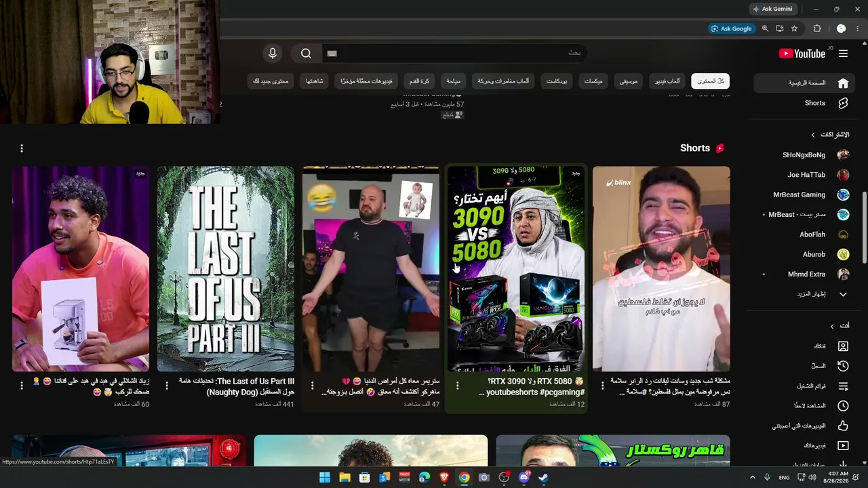Open Chrome zoom magnifier icon
The image size is (868, 488).
765,28
